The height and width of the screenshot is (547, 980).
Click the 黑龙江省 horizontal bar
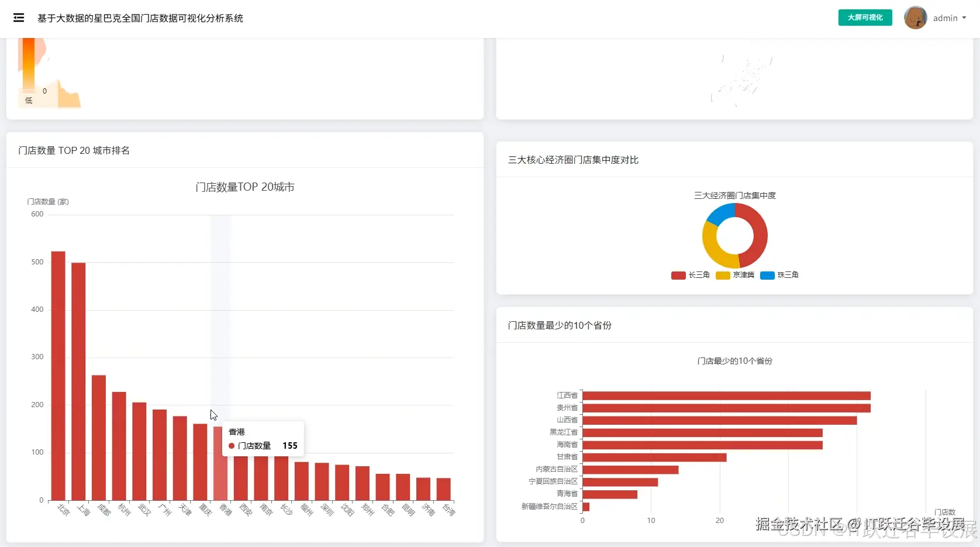click(702, 432)
